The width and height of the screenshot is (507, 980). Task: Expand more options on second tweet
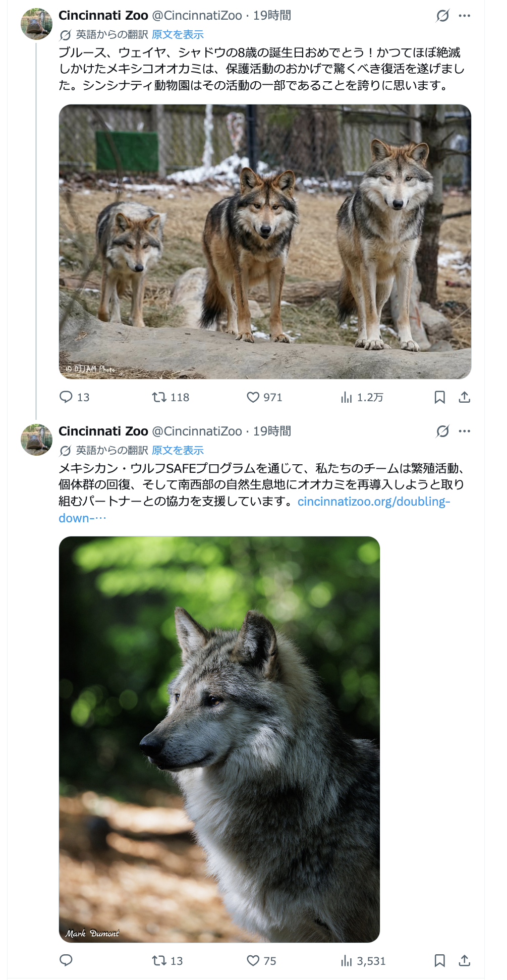465,431
